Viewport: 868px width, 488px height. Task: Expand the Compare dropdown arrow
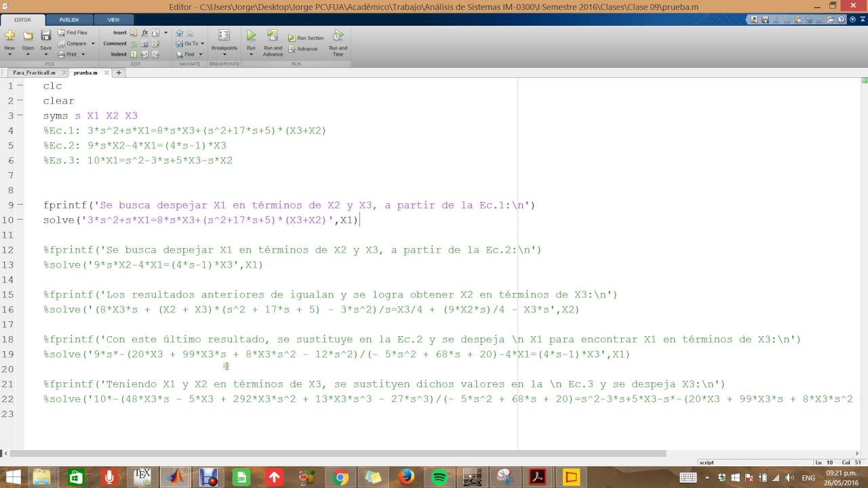(93, 43)
